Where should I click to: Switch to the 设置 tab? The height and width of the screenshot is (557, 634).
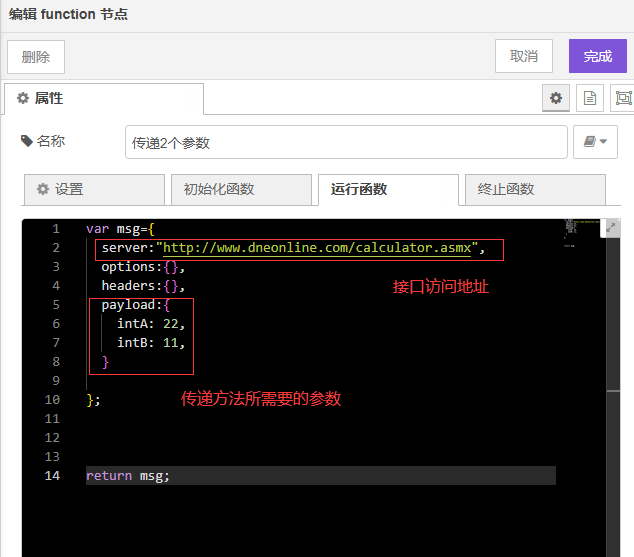tap(94, 189)
